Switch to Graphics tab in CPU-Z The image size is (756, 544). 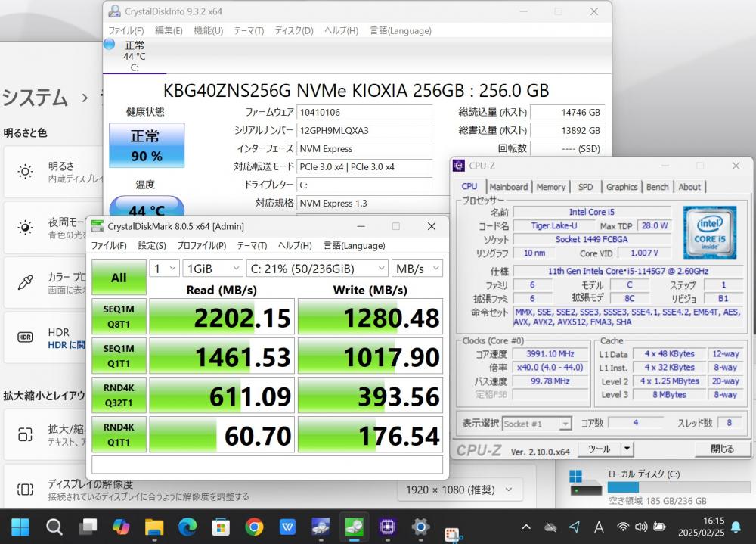click(621, 187)
